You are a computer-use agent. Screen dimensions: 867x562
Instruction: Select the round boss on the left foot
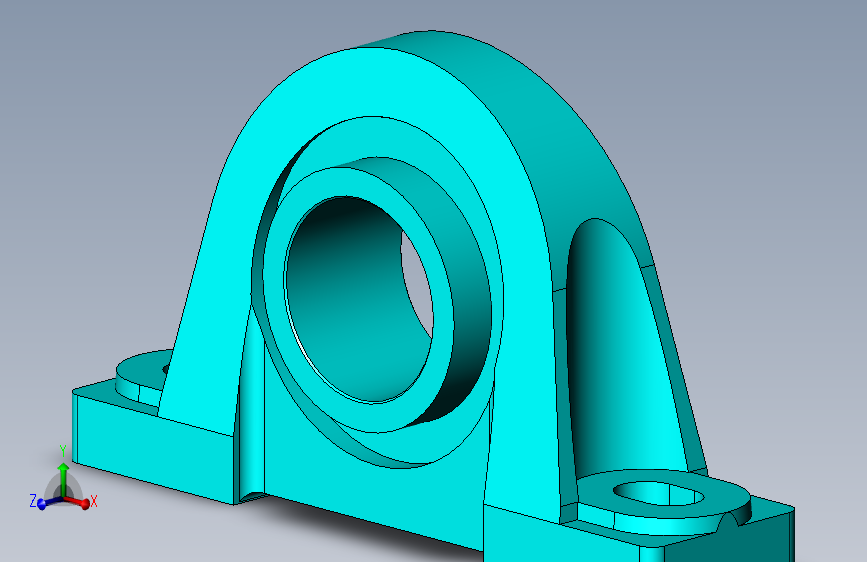click(x=142, y=376)
